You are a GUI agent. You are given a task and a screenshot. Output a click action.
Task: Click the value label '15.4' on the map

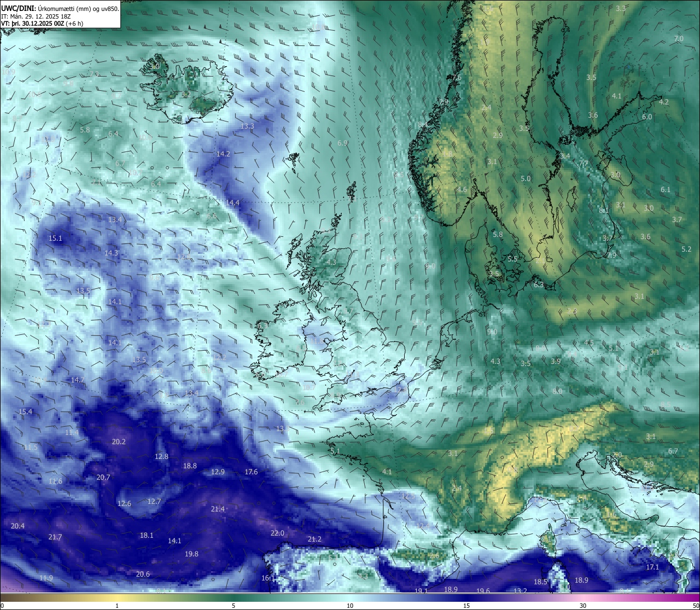(x=26, y=412)
